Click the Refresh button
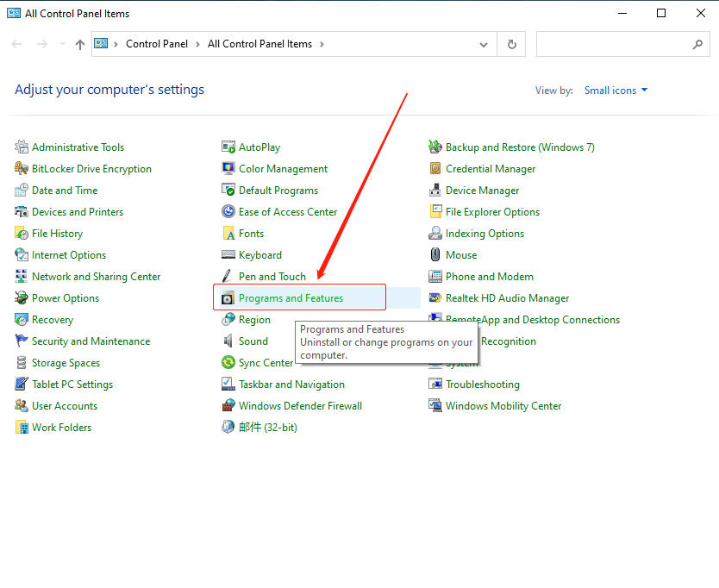This screenshot has width=719, height=588. 512,45
